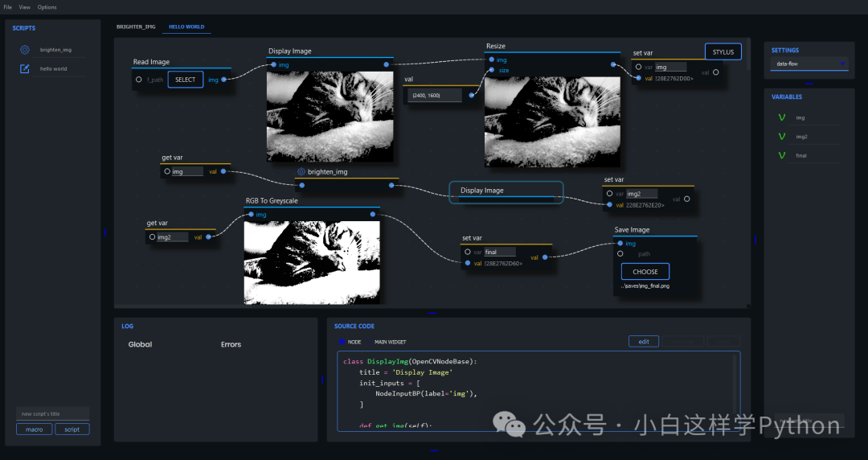Click the Save Image node title
The height and width of the screenshot is (460, 868).
coord(633,229)
